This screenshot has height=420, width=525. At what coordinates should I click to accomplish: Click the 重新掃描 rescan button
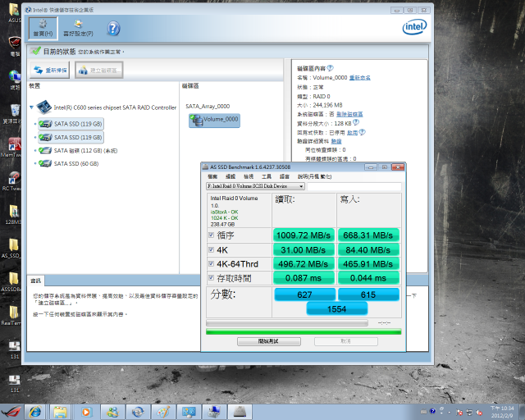(x=50, y=71)
